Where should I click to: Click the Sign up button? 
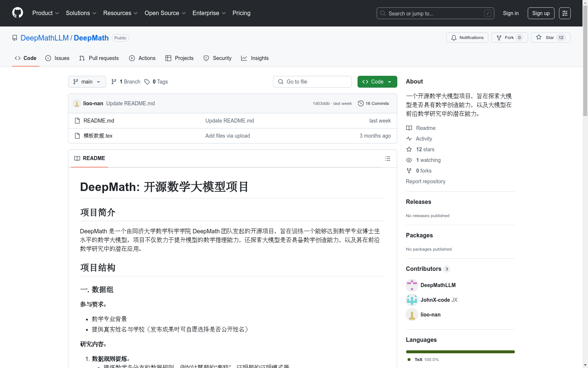pyautogui.click(x=541, y=13)
